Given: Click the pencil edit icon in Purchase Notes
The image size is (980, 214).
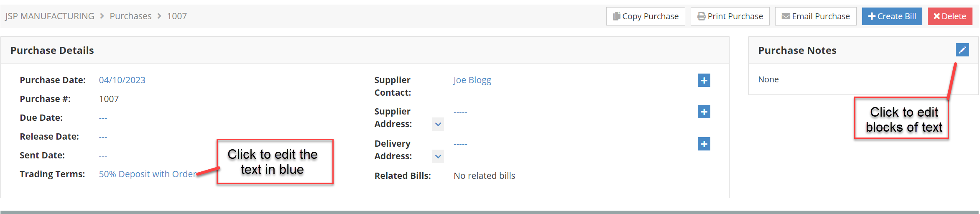Looking at the screenshot, I should coord(962,50).
